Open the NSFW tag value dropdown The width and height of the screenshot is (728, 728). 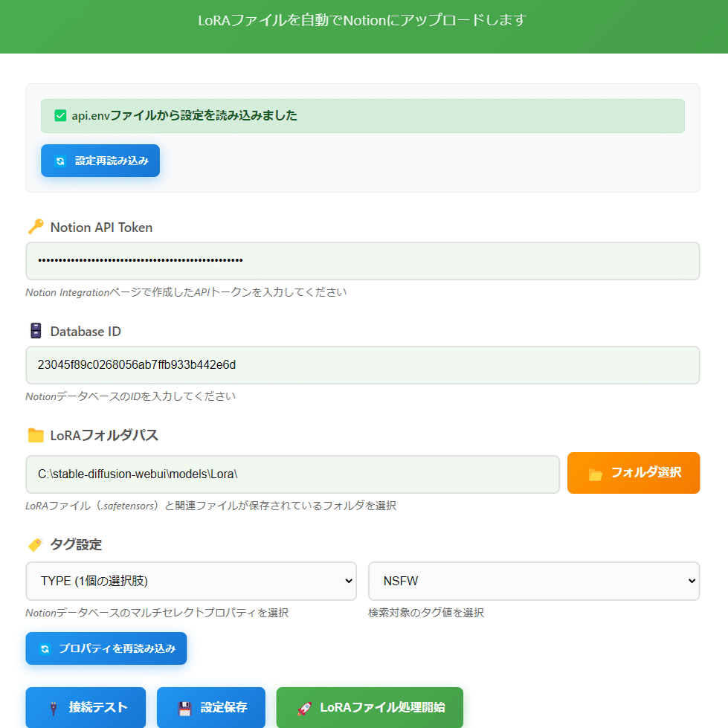534,581
